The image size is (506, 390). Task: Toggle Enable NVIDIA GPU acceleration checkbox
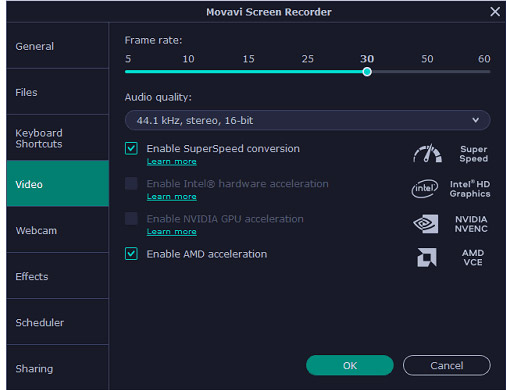point(131,219)
